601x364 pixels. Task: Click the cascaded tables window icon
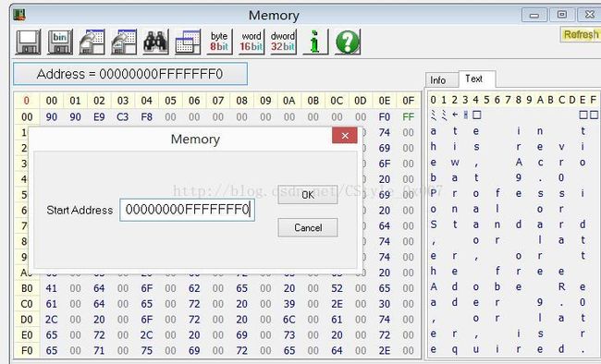click(188, 42)
